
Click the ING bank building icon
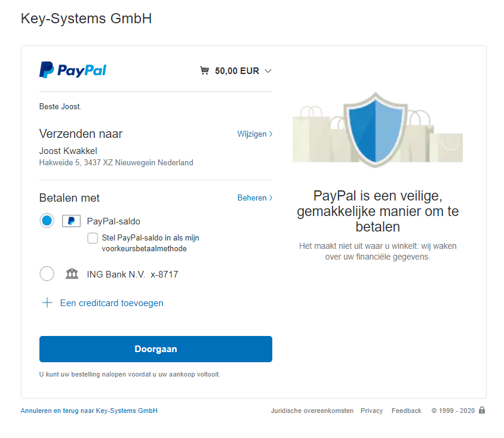[72, 274]
